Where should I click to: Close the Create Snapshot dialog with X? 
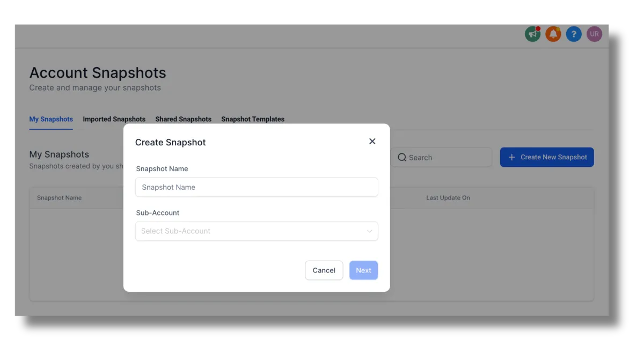click(372, 142)
